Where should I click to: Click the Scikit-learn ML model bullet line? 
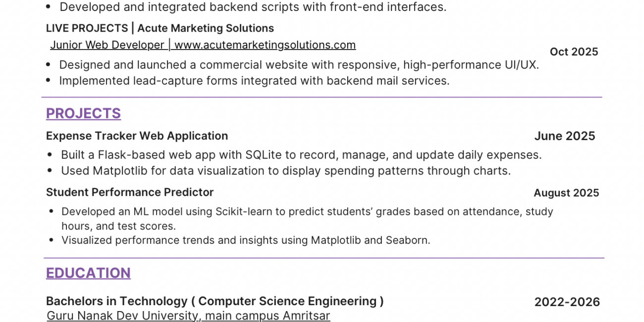click(x=307, y=212)
